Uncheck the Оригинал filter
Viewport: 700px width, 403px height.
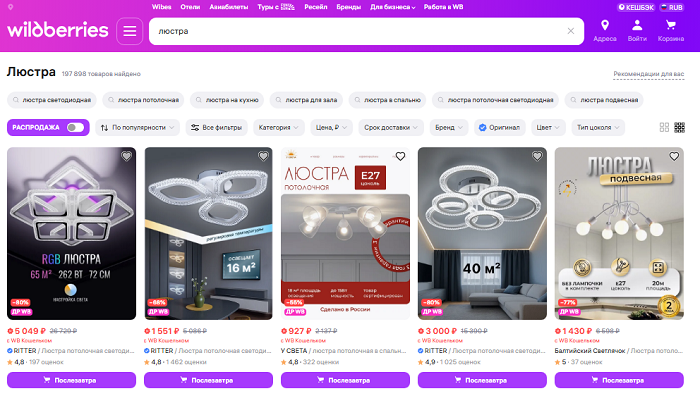(482, 127)
